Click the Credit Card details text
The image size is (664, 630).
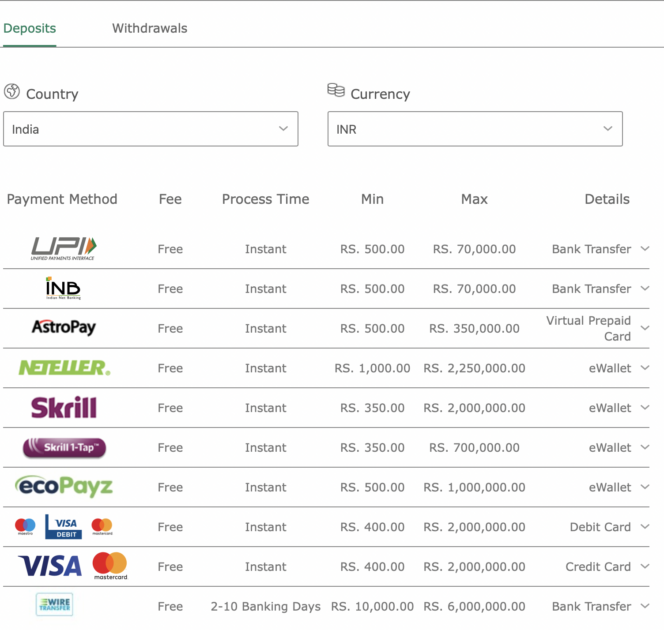click(598, 566)
